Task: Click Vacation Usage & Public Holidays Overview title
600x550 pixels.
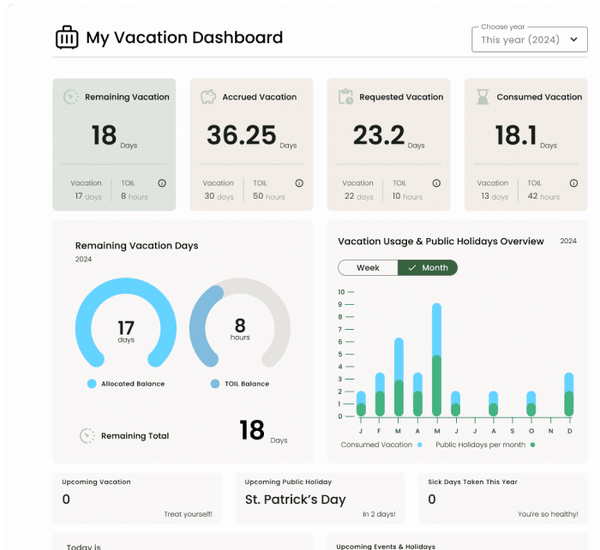Action: (441, 242)
